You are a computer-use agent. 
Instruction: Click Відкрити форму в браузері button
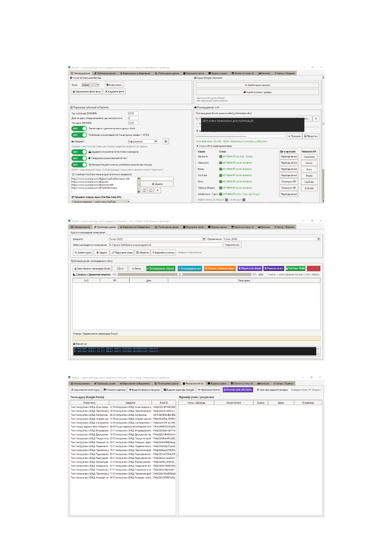pos(144,390)
